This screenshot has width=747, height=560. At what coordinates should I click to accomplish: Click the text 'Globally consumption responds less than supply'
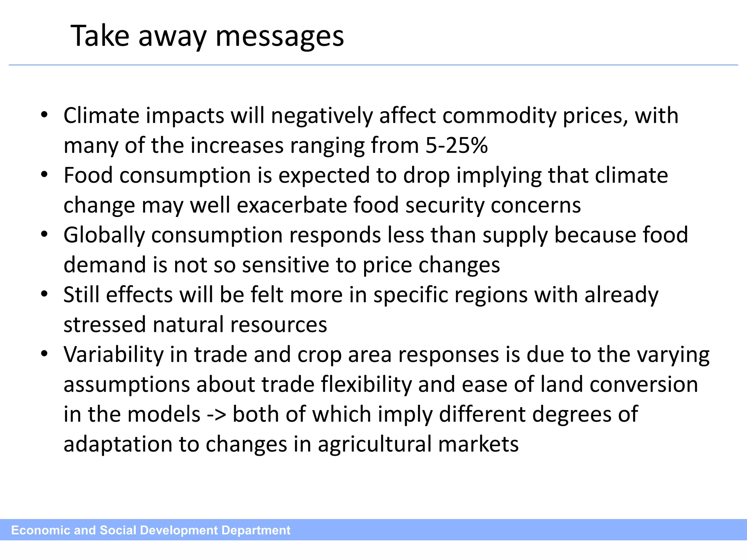[x=305, y=235]
